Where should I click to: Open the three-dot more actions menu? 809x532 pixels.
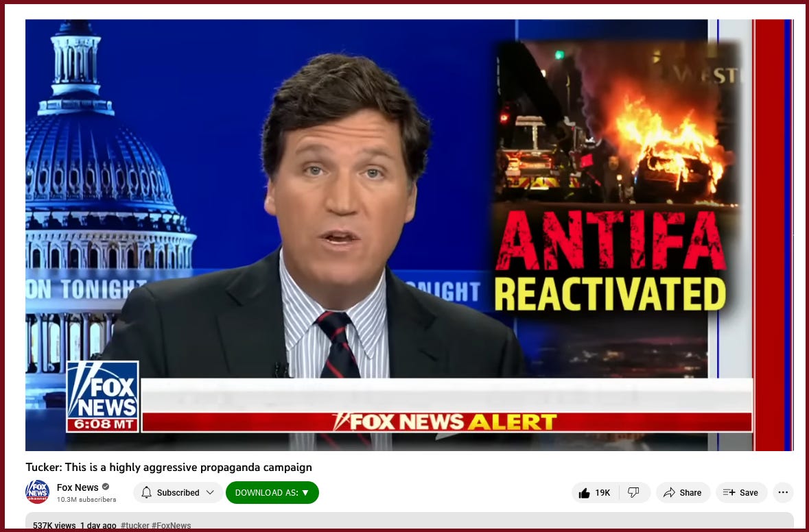click(x=783, y=493)
